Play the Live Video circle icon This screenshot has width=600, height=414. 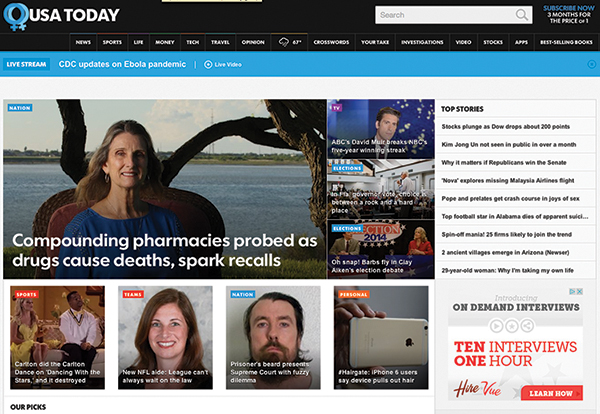(x=208, y=65)
